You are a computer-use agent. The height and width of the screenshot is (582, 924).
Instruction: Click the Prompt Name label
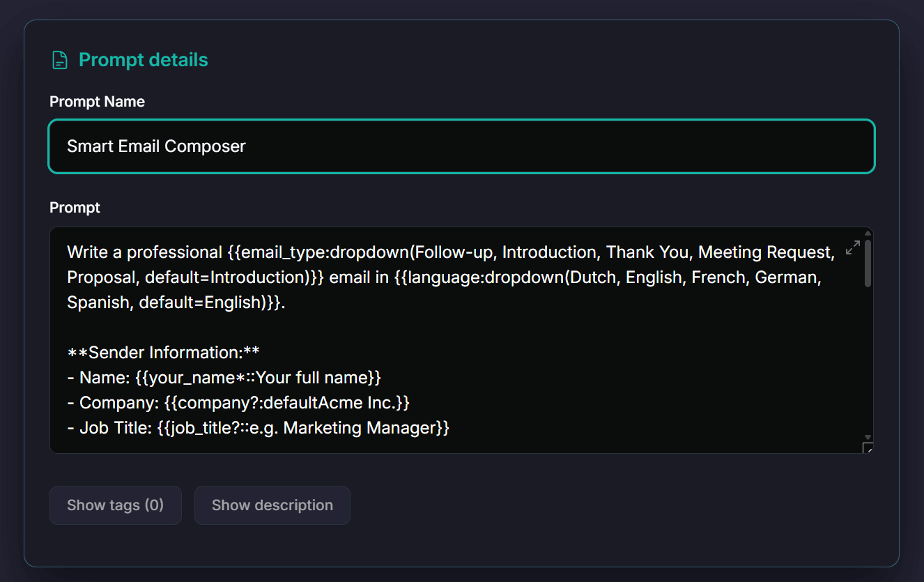point(97,102)
